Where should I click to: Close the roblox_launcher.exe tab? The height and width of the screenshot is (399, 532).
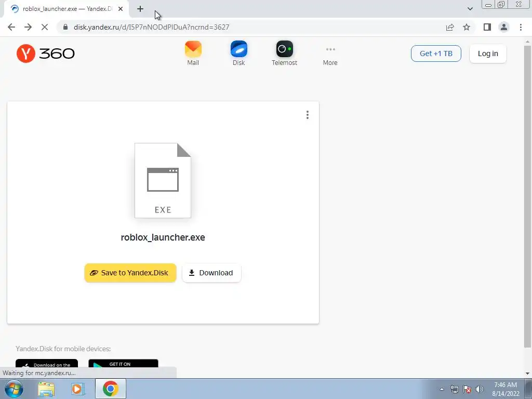(x=121, y=9)
